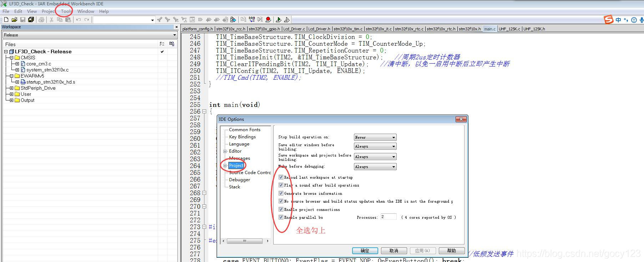The height and width of the screenshot is (262, 644).
Task: Collapse the CMSIS folder in workspace tree
Action: [11, 58]
